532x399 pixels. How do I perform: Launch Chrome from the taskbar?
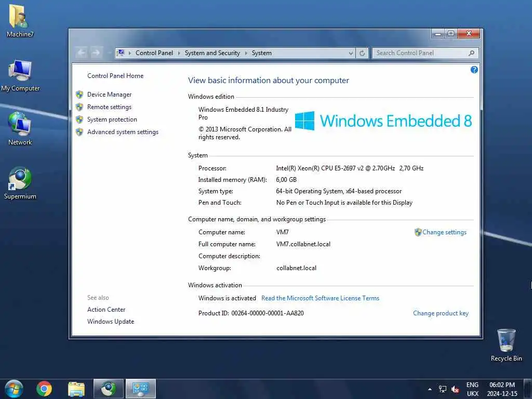(x=44, y=389)
